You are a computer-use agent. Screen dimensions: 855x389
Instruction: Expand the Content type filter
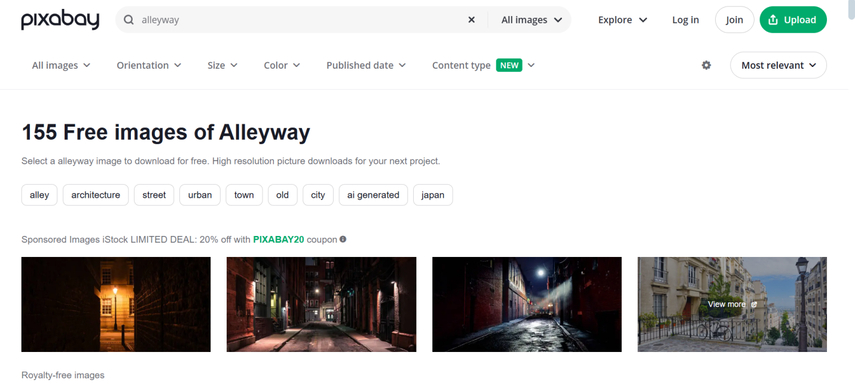483,65
